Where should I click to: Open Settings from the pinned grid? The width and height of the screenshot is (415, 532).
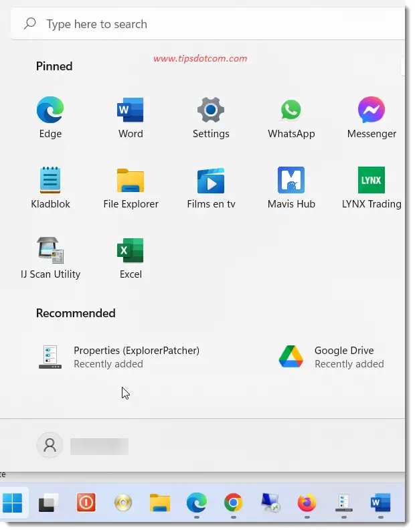tap(211, 117)
